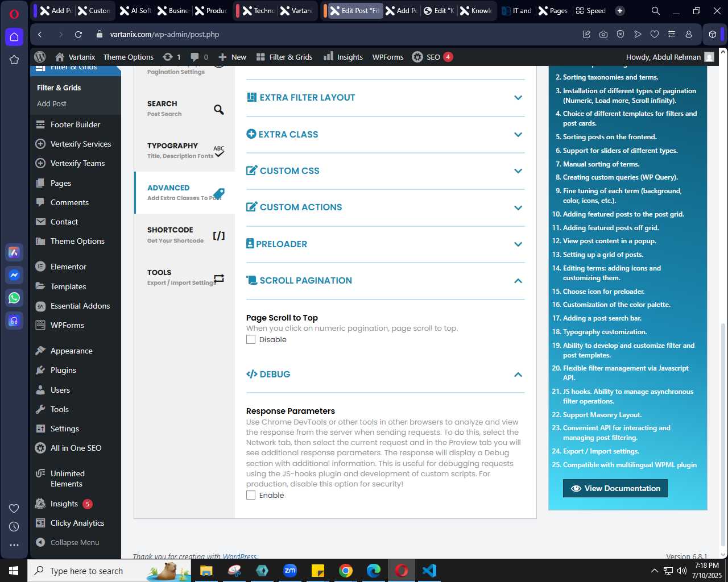Open Microsoft Edge from the taskbar
Screen dimensions: 728x582
pyautogui.click(x=374, y=571)
